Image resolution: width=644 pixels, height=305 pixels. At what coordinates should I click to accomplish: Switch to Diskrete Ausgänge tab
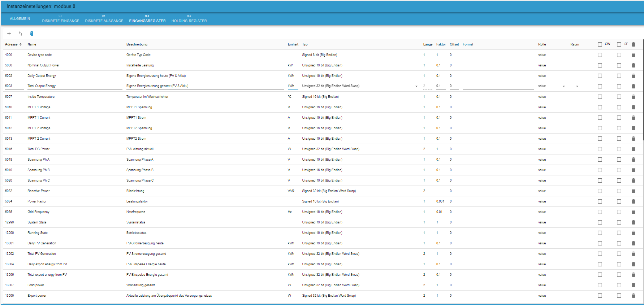pyautogui.click(x=104, y=19)
